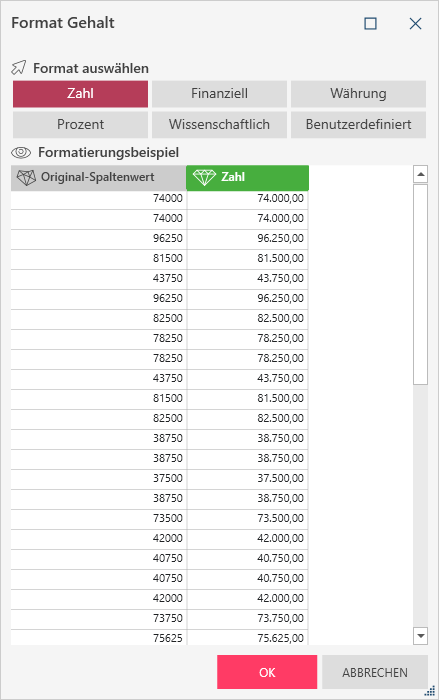Click the ABBRECHEN button

375,672
